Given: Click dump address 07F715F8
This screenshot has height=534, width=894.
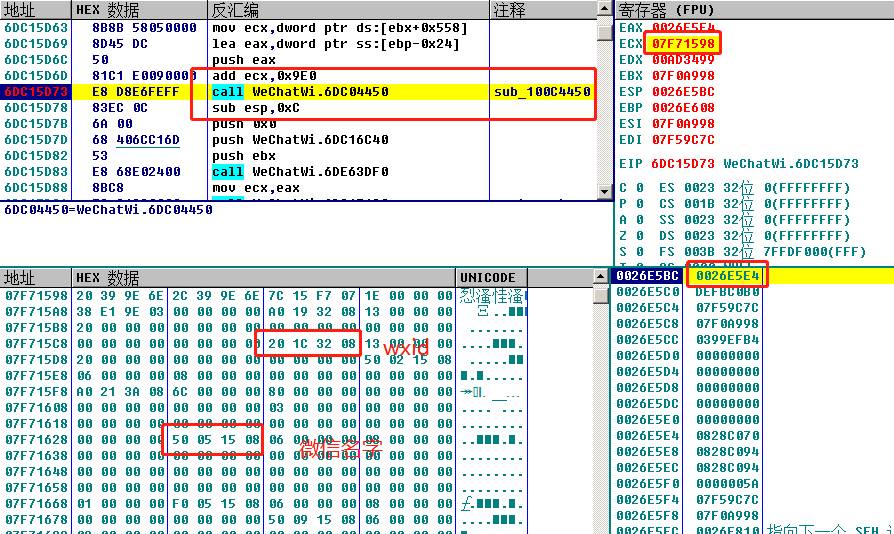Looking at the screenshot, I should pos(36,392).
